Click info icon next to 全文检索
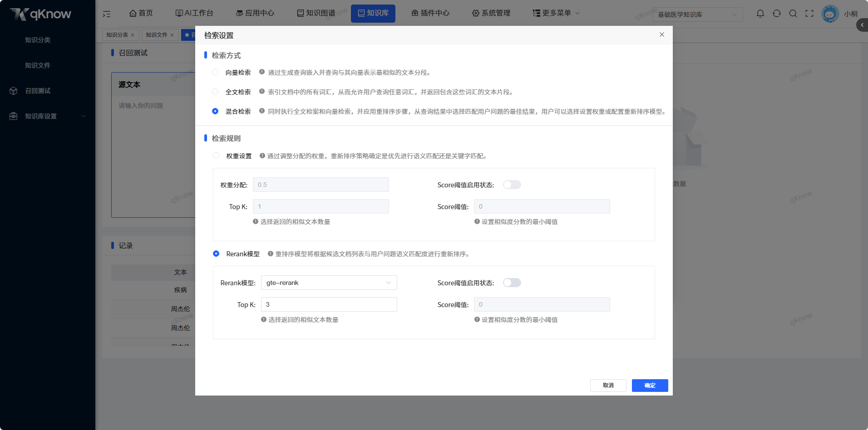This screenshot has height=430, width=868. click(x=262, y=91)
